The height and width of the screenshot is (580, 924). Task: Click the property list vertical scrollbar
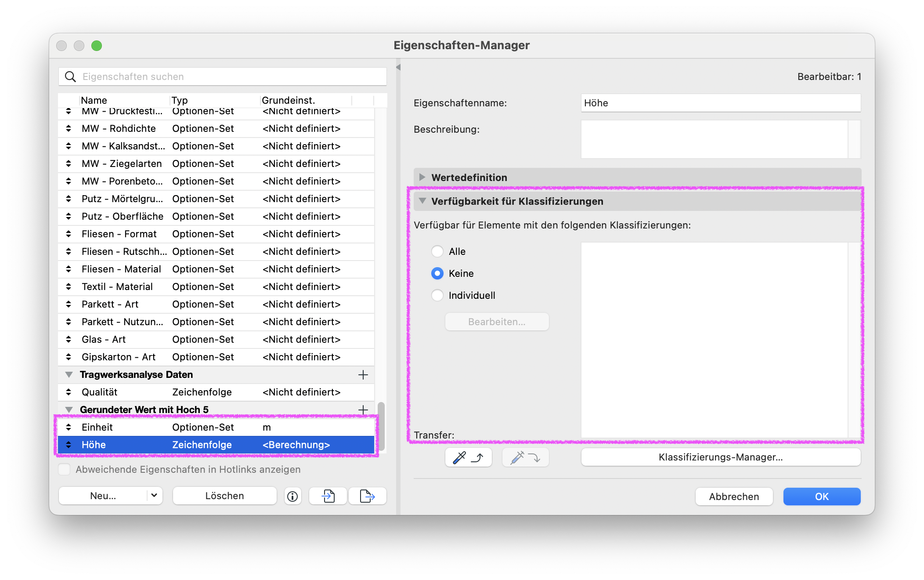coord(381,426)
